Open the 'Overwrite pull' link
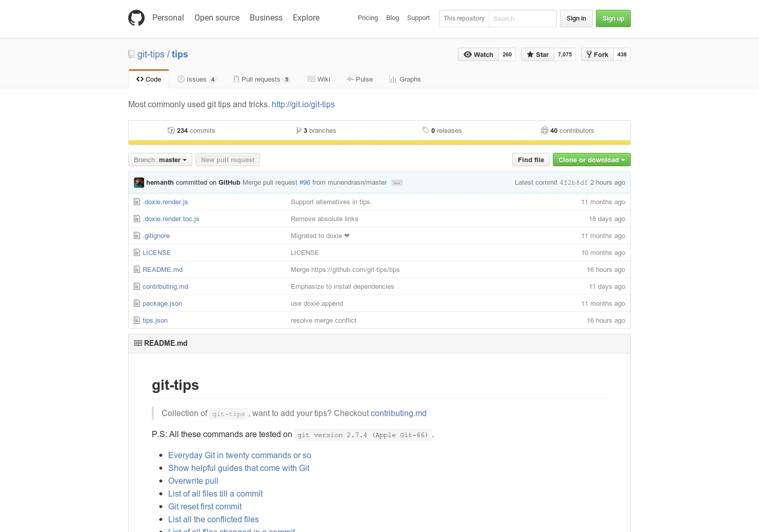 [193, 481]
